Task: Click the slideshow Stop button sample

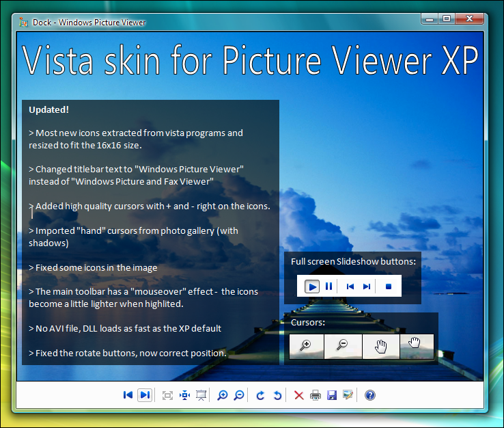Action: click(389, 286)
